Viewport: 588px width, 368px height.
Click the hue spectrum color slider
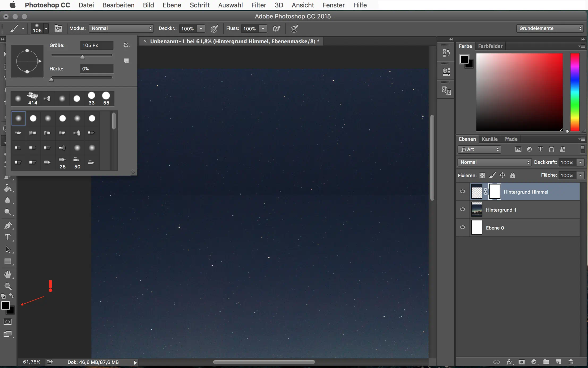pos(575,92)
